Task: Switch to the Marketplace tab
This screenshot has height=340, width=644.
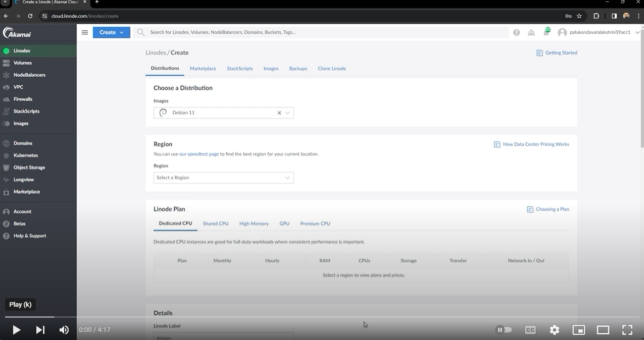Action: (x=203, y=69)
